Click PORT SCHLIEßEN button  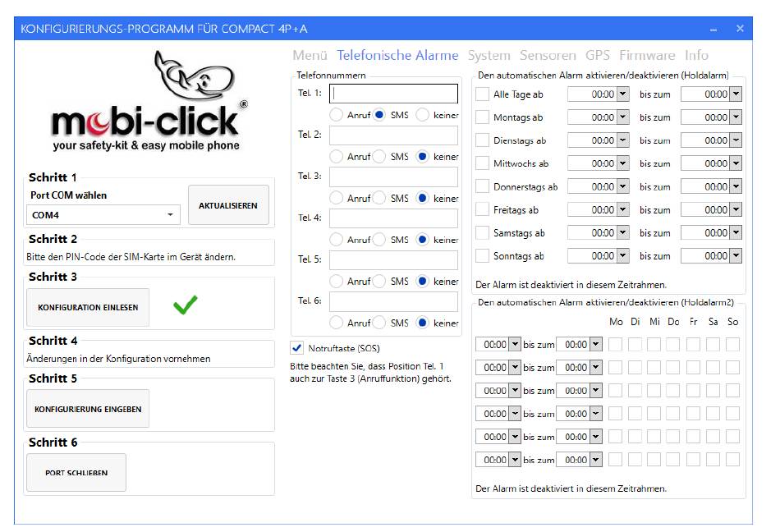click(x=76, y=473)
